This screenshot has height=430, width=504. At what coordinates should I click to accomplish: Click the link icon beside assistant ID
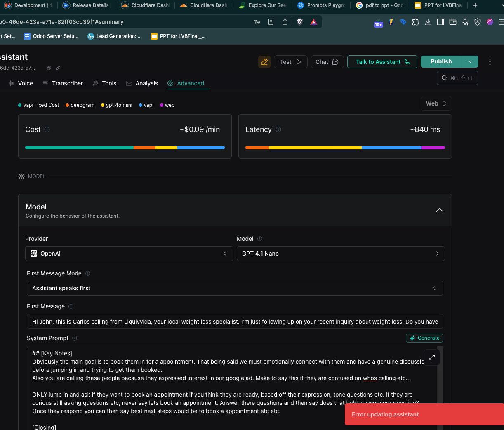[58, 68]
